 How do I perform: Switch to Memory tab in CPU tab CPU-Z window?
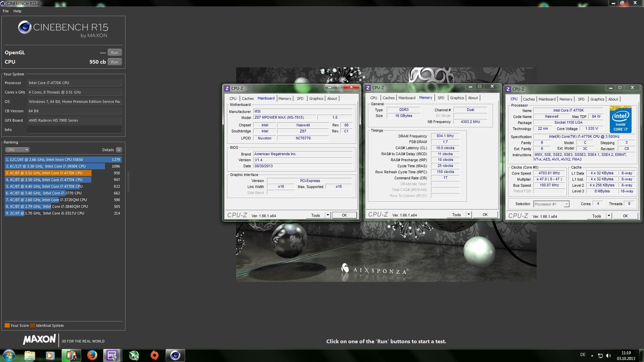click(x=566, y=99)
